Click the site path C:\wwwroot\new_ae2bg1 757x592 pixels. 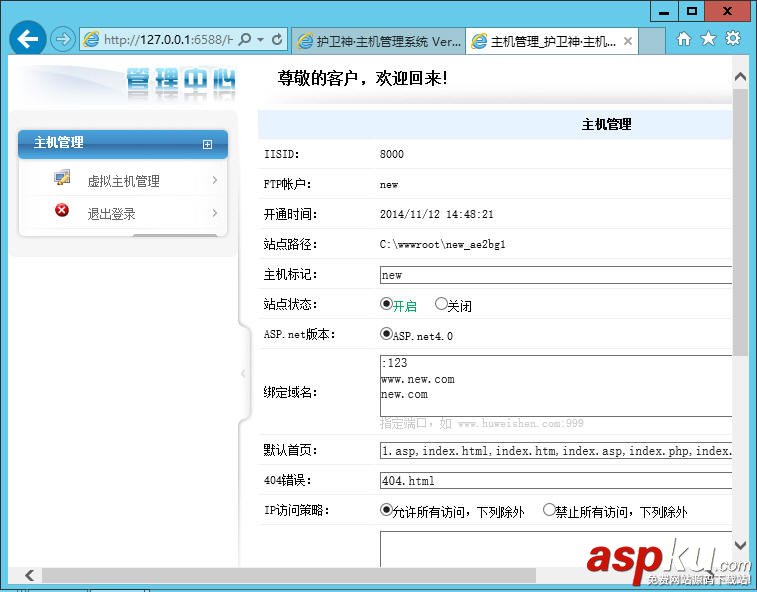[x=442, y=244]
